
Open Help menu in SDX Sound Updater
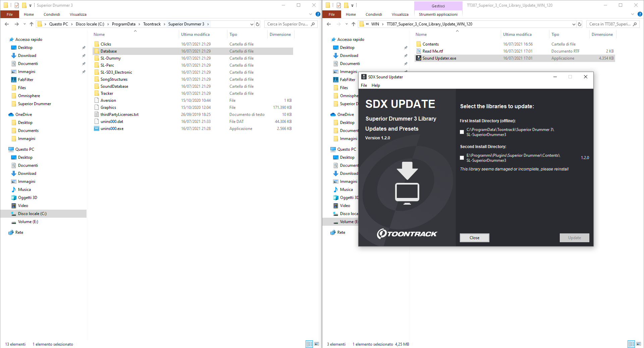pyautogui.click(x=376, y=85)
